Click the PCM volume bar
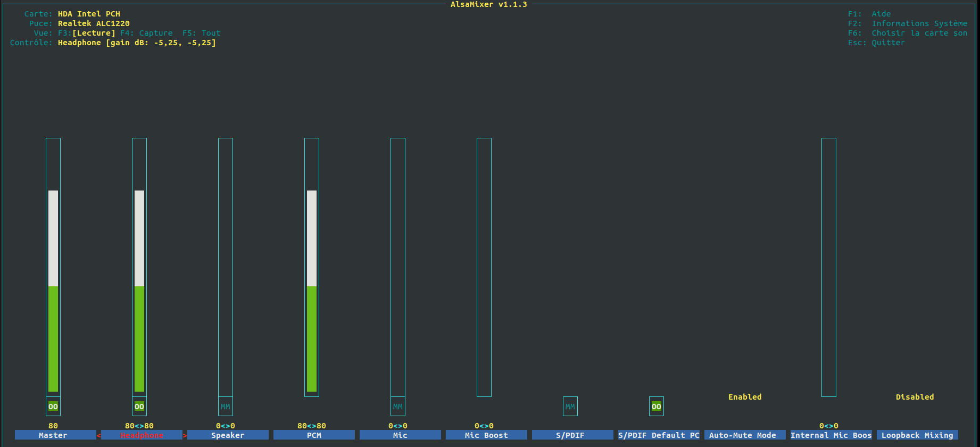Viewport: 980px width, 447px height. pos(312,267)
